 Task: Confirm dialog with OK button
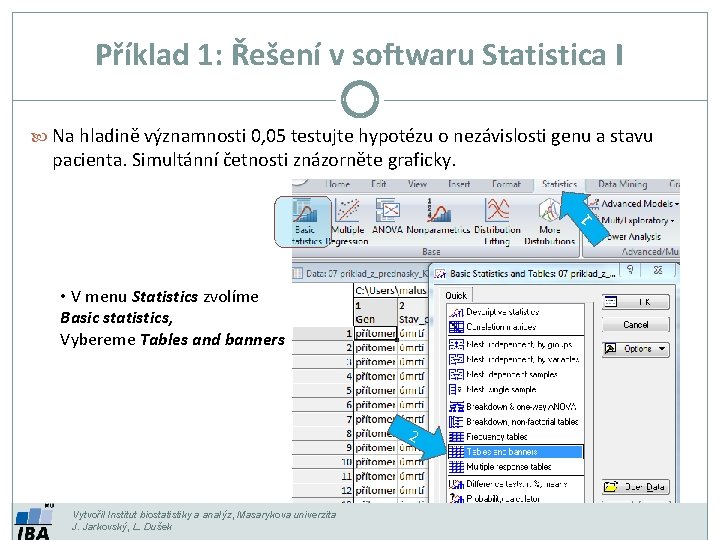pos(636,302)
